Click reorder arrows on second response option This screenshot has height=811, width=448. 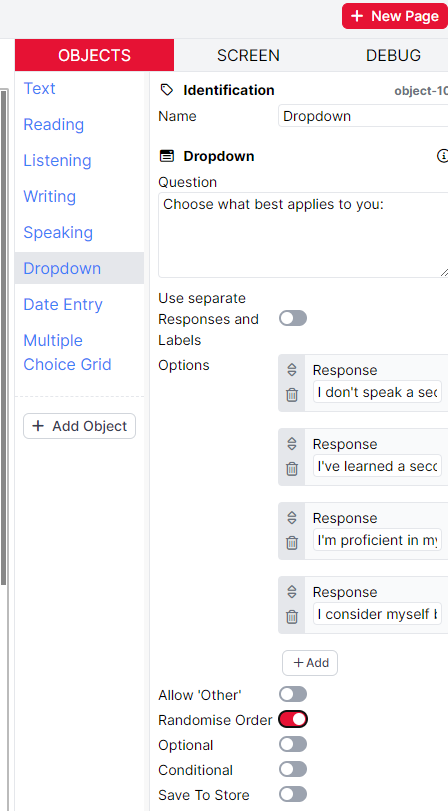pos(292,444)
